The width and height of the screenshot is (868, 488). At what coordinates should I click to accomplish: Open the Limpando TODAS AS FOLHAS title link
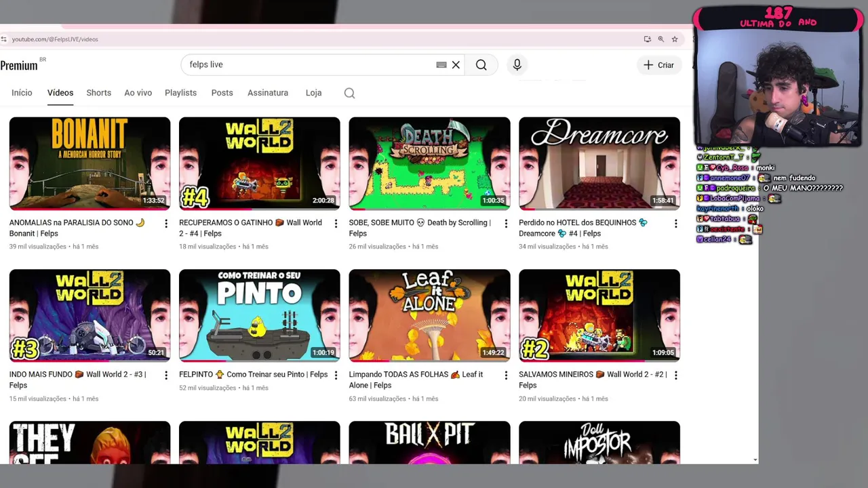tap(416, 380)
